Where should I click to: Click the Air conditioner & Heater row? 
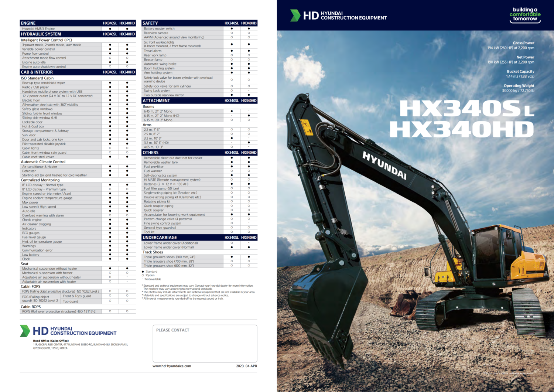pos(78,167)
